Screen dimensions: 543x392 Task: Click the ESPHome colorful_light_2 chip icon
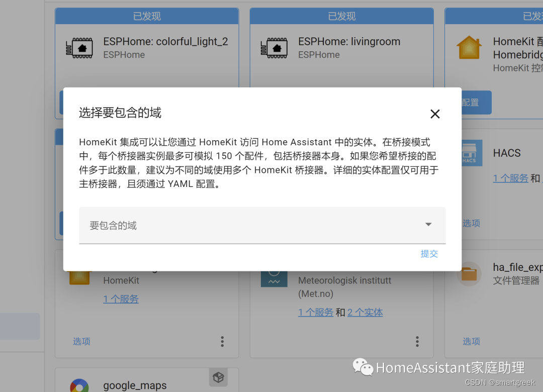pos(79,48)
